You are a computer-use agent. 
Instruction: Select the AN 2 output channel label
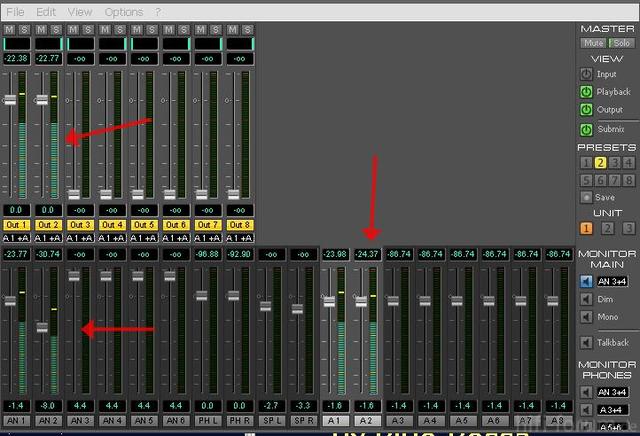click(x=48, y=420)
